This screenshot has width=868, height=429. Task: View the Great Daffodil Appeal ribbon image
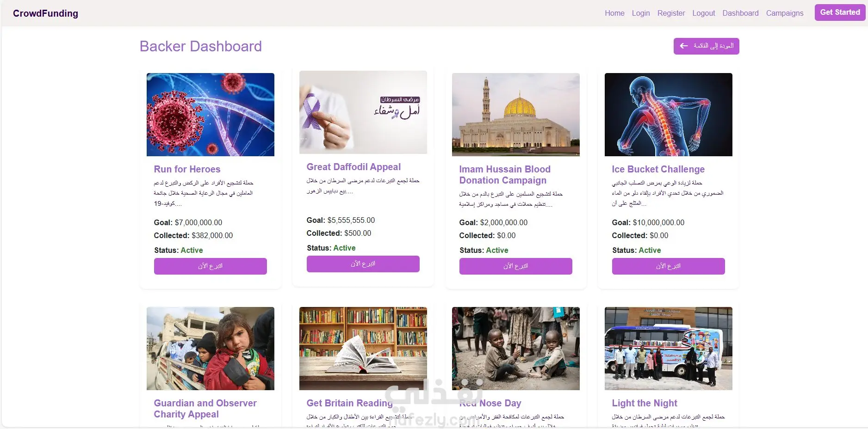pos(363,112)
